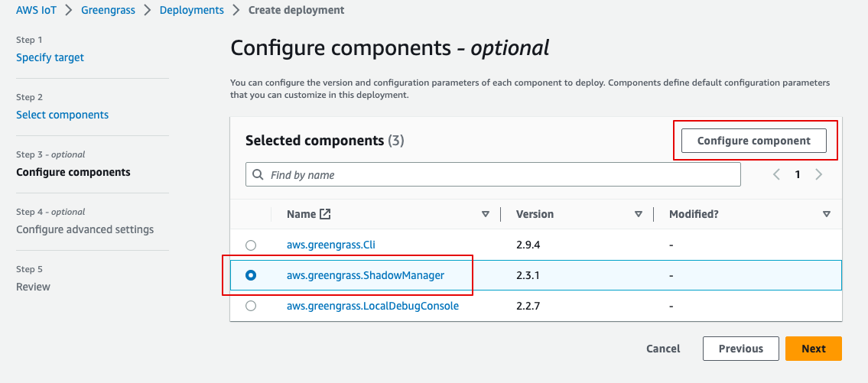The width and height of the screenshot is (868, 383).
Task: Click the Cancel button
Action: point(663,349)
